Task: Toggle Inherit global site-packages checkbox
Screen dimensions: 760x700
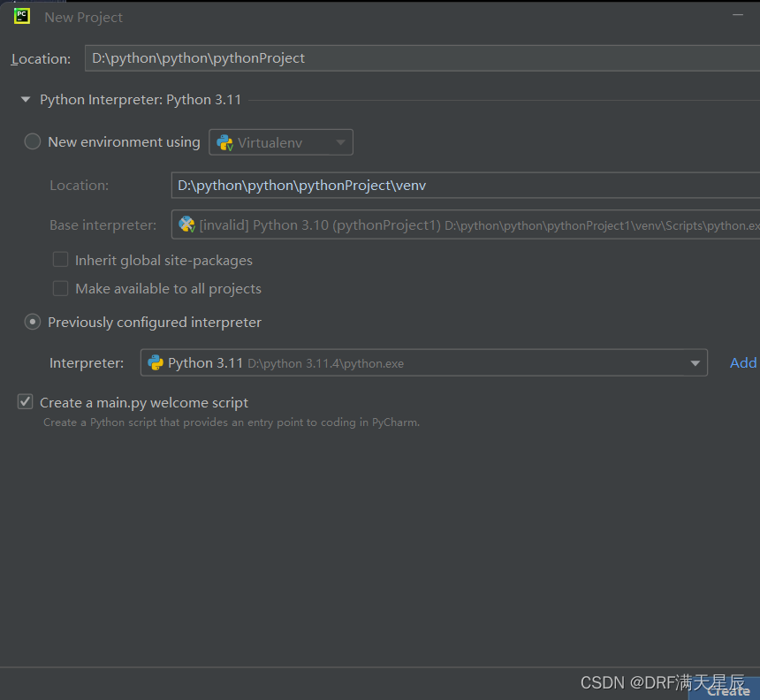Action: click(x=60, y=260)
